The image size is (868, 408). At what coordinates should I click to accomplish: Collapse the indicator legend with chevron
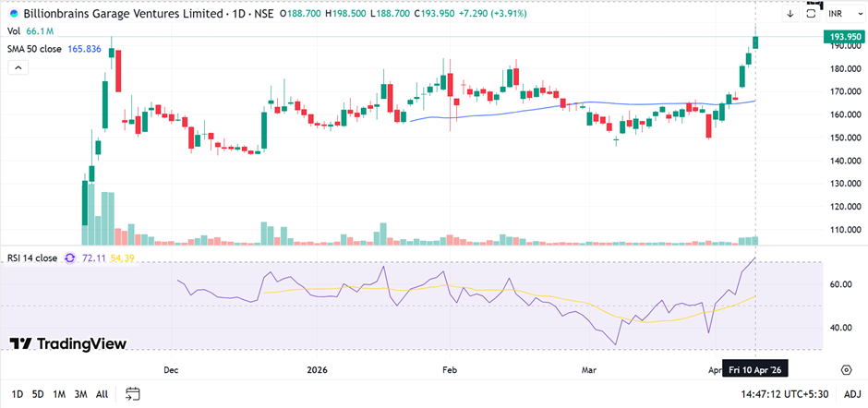(18, 67)
